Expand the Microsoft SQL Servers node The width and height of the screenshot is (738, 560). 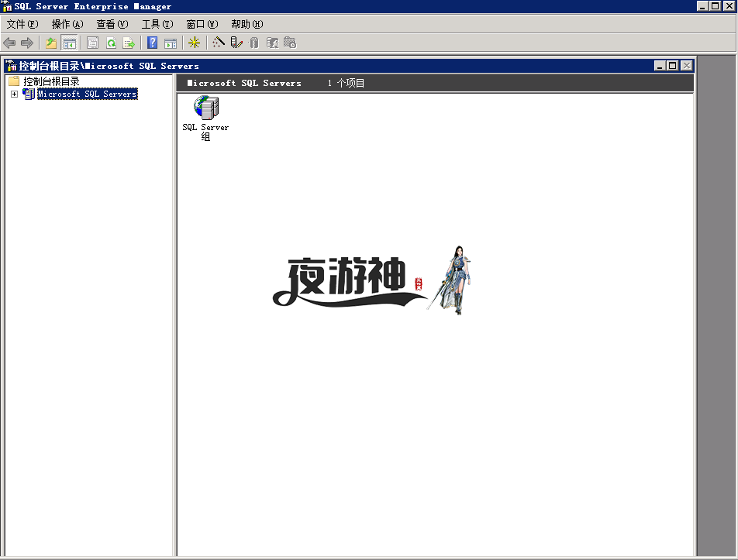(x=14, y=94)
